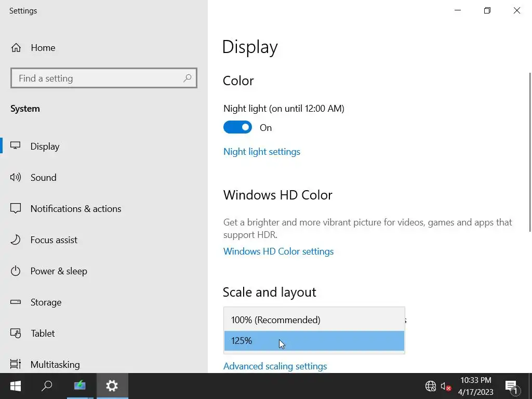Screen dimensions: 532x399
Task: Click the muted volume icon in tray
Action: tap(445, 386)
